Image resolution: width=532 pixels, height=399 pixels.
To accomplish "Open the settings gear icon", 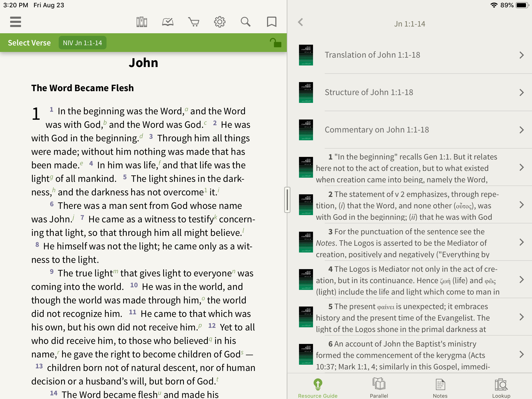I will [x=220, y=22].
